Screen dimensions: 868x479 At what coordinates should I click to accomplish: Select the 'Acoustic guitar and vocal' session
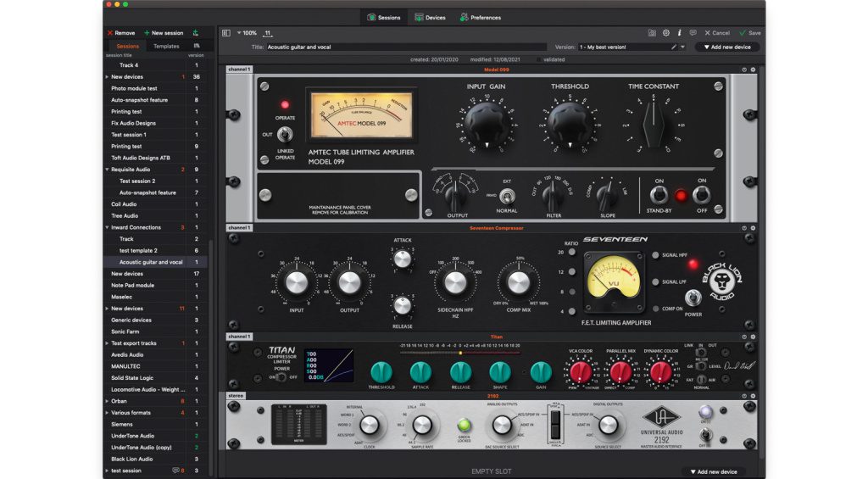pos(155,262)
